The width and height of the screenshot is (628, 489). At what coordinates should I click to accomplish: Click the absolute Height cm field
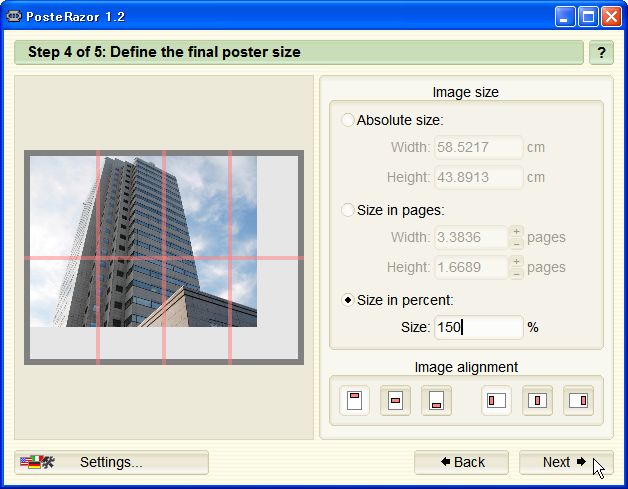pyautogui.click(x=479, y=177)
